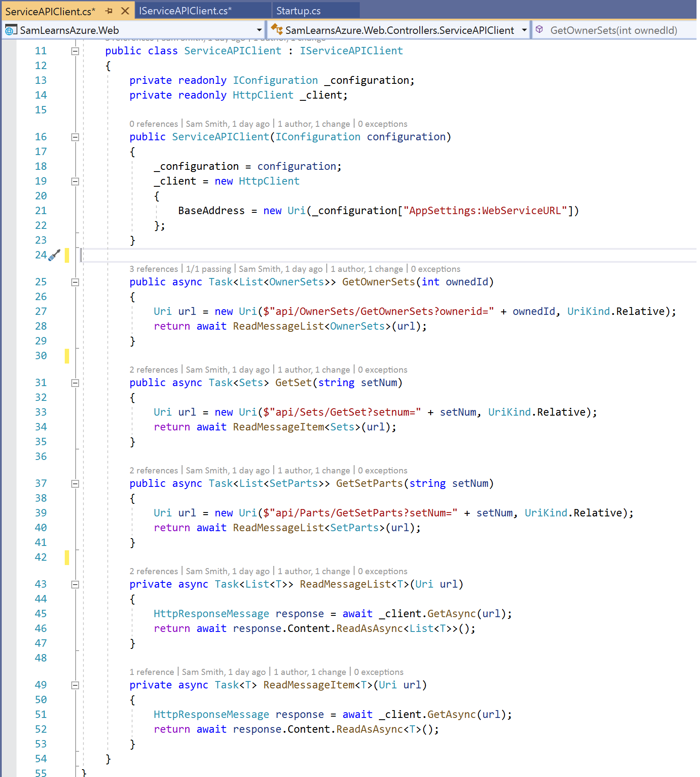
Task: Click the class icon beside SamLearnsAzure.Web.Controllers.ServiceAPIClient
Action: coord(277,30)
